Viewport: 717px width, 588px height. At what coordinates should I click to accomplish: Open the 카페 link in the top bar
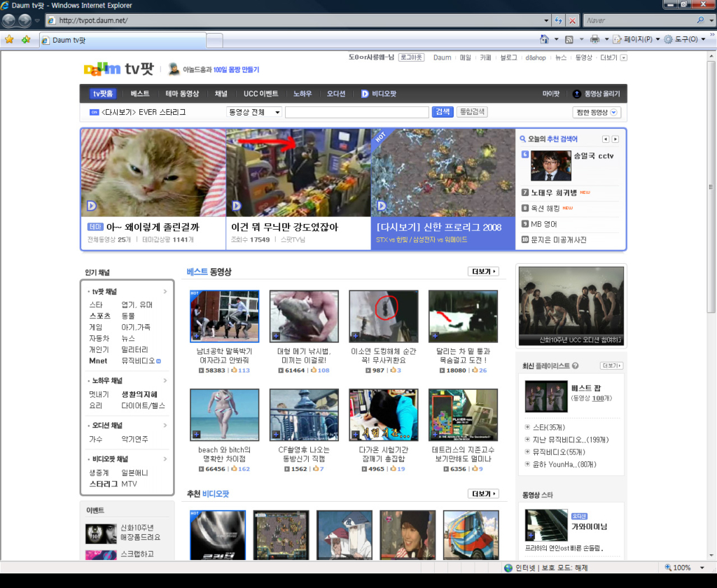(485, 57)
